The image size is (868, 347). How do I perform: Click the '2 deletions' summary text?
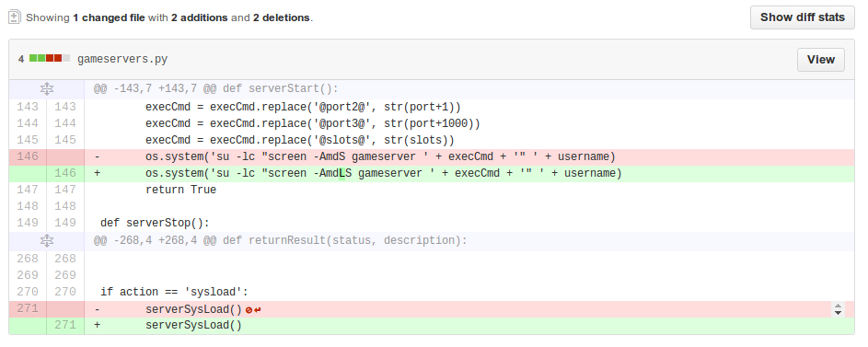pos(282,17)
